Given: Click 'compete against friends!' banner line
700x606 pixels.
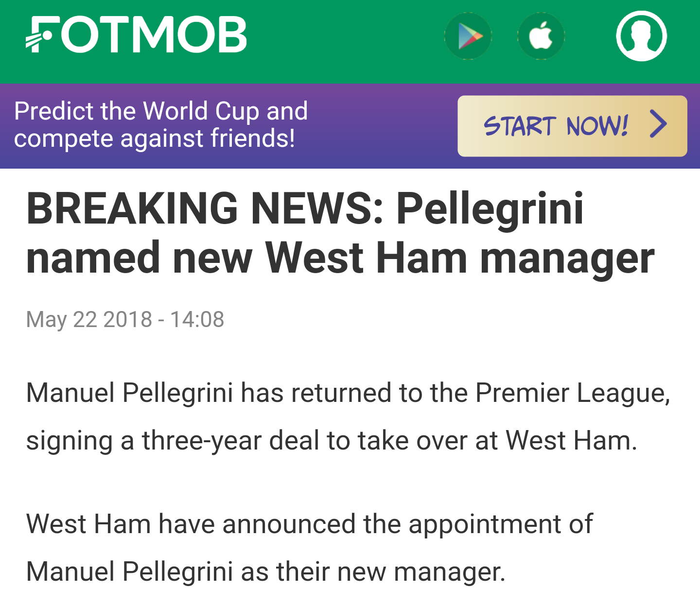Looking at the screenshot, I should point(155,139).
